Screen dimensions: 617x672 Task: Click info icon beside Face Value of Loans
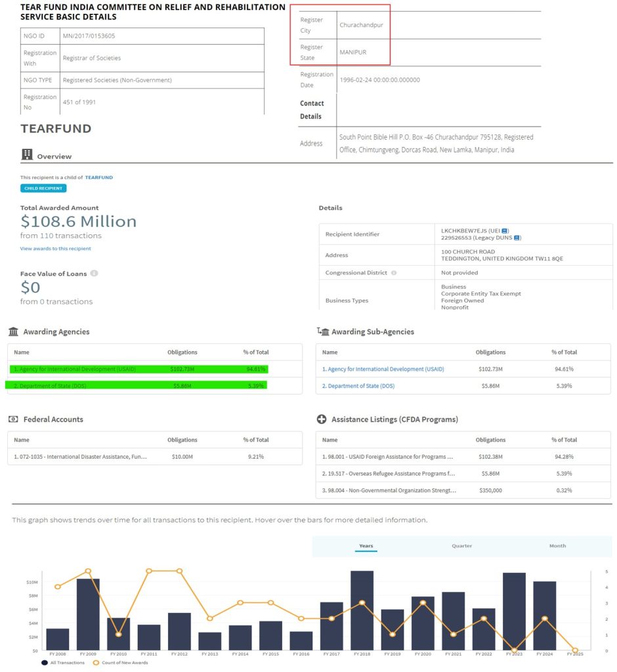click(x=94, y=273)
